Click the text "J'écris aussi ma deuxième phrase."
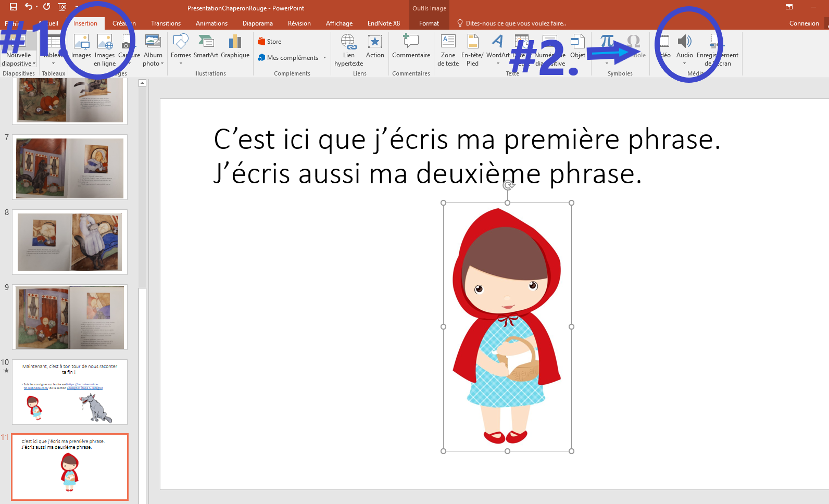The width and height of the screenshot is (829, 504). coord(428,174)
